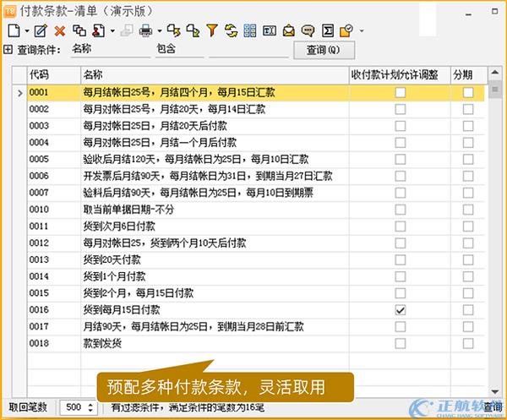The image size is (507, 420).
Task: Click the scrollbar up arrow
Action: [494, 73]
